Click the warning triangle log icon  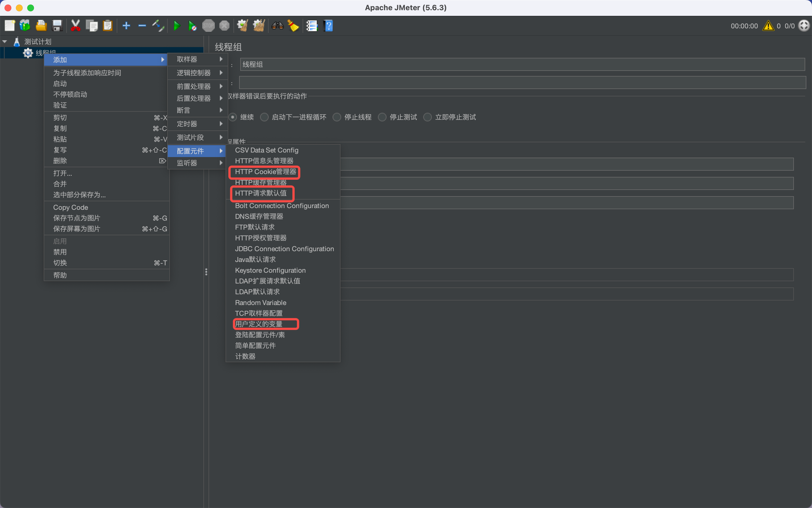[x=768, y=26]
